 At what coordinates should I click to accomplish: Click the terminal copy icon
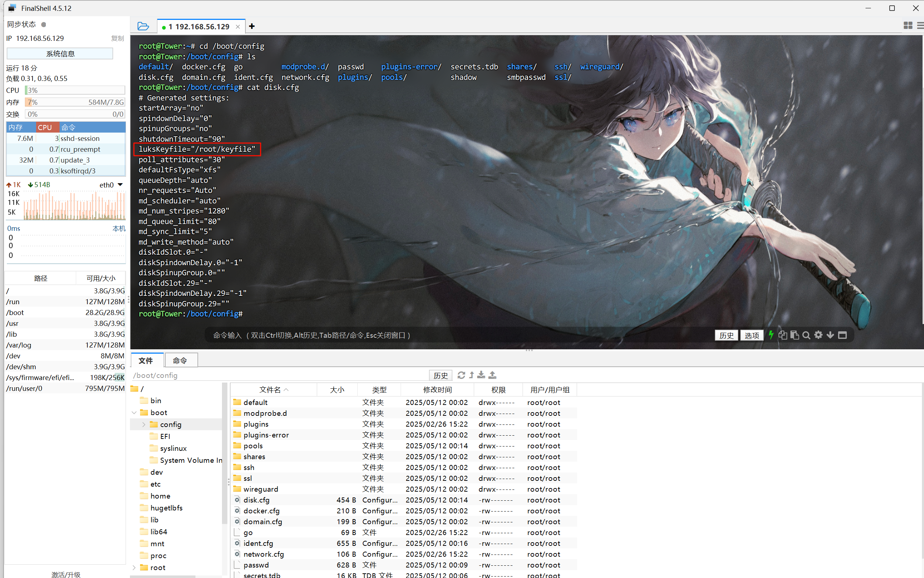pyautogui.click(x=783, y=335)
